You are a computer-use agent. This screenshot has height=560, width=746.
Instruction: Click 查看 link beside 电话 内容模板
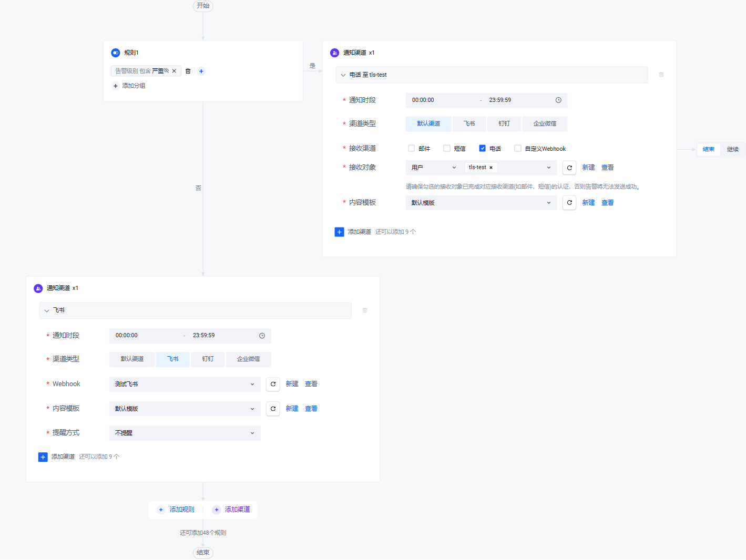(x=608, y=203)
